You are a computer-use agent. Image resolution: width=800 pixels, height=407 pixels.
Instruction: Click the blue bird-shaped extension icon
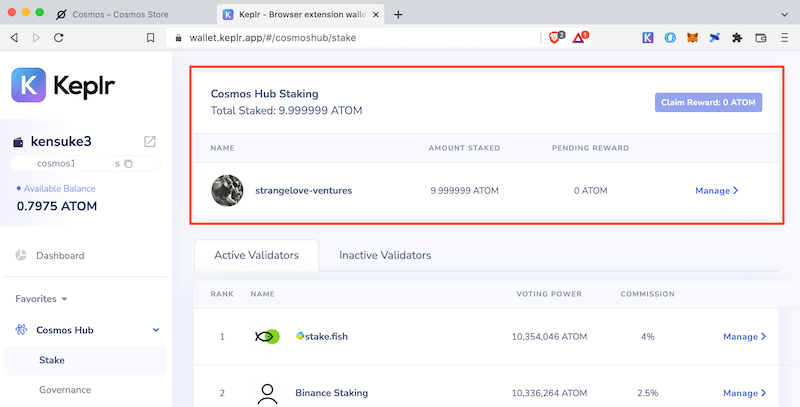715,38
